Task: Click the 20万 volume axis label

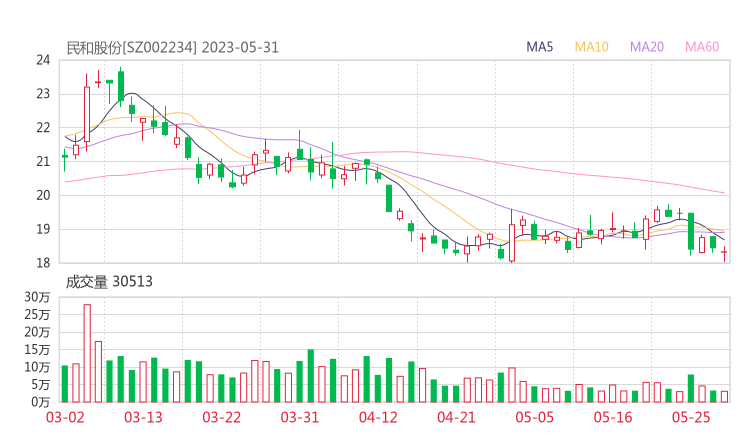Action: [37, 332]
